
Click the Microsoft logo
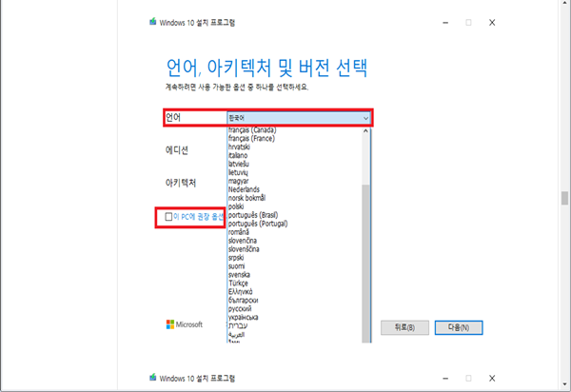click(184, 324)
